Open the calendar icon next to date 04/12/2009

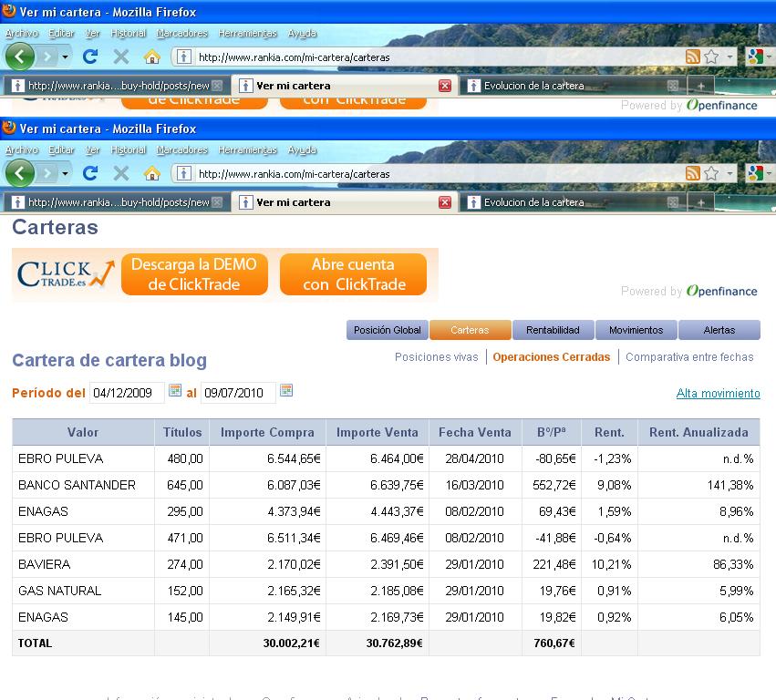pyautogui.click(x=175, y=390)
